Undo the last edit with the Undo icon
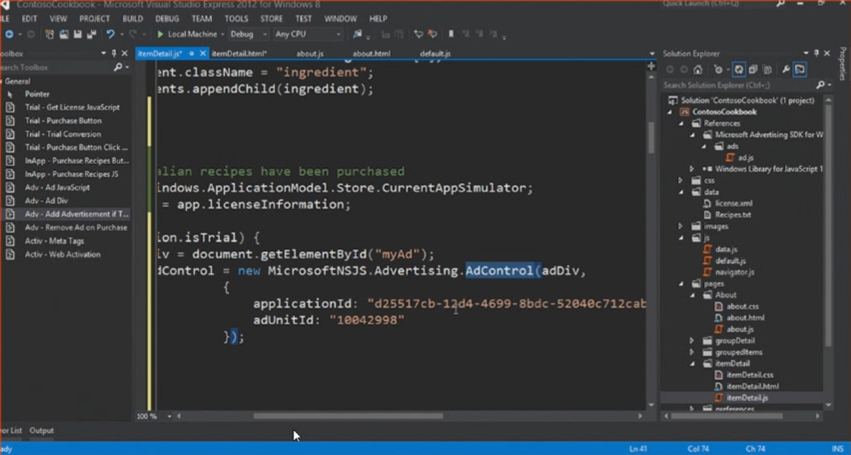The height and width of the screenshot is (455, 851). click(110, 34)
